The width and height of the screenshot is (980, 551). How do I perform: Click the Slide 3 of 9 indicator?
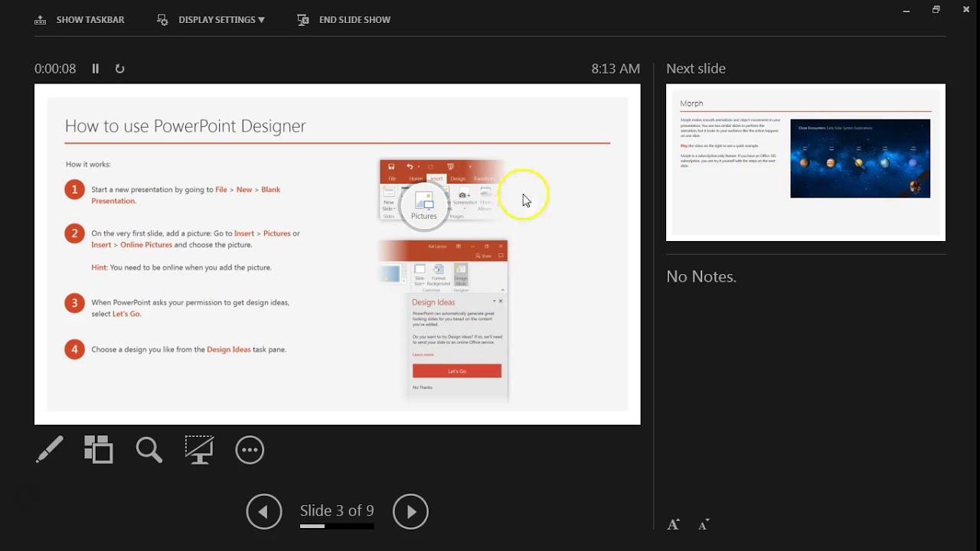337,510
